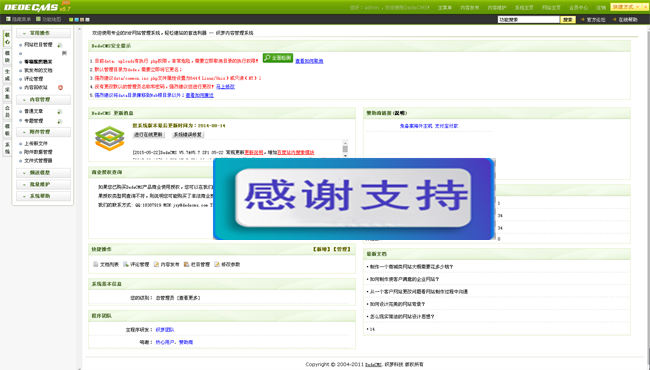Open 上传新文件 in the sidebar

(36, 143)
